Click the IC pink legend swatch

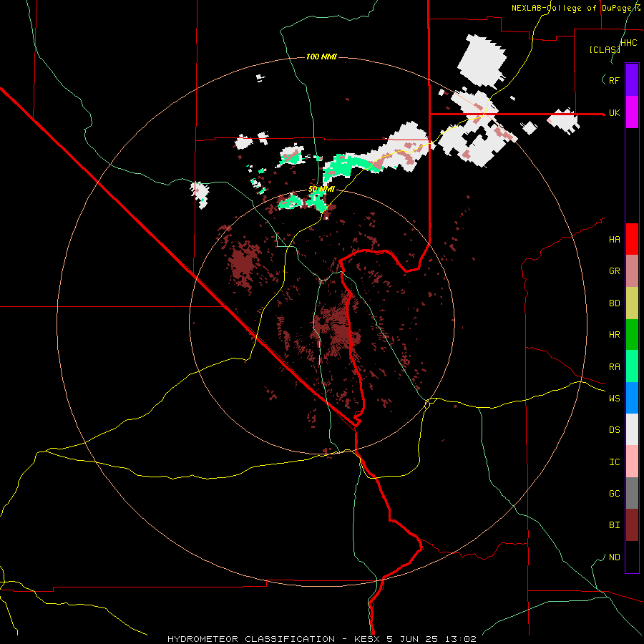click(x=632, y=462)
